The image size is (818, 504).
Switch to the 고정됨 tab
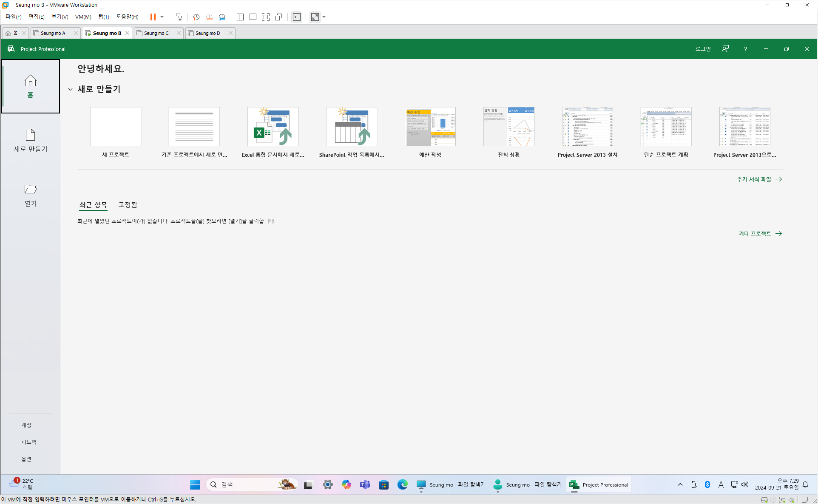(x=128, y=205)
